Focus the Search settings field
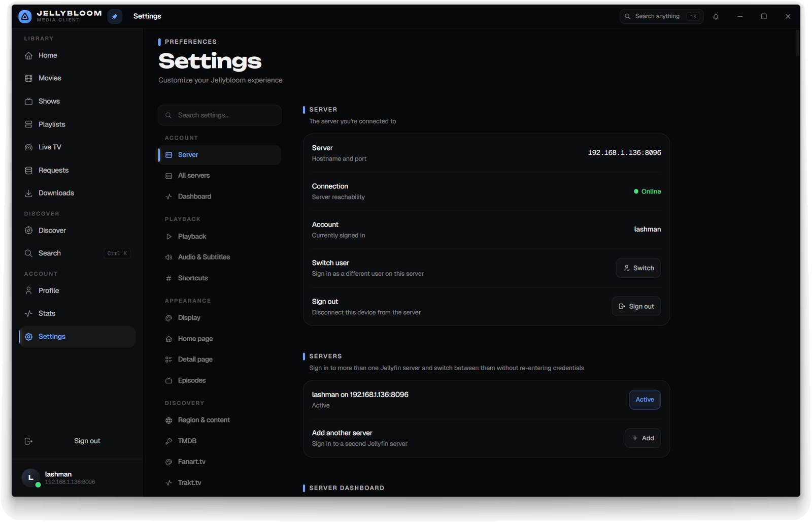 click(x=219, y=115)
